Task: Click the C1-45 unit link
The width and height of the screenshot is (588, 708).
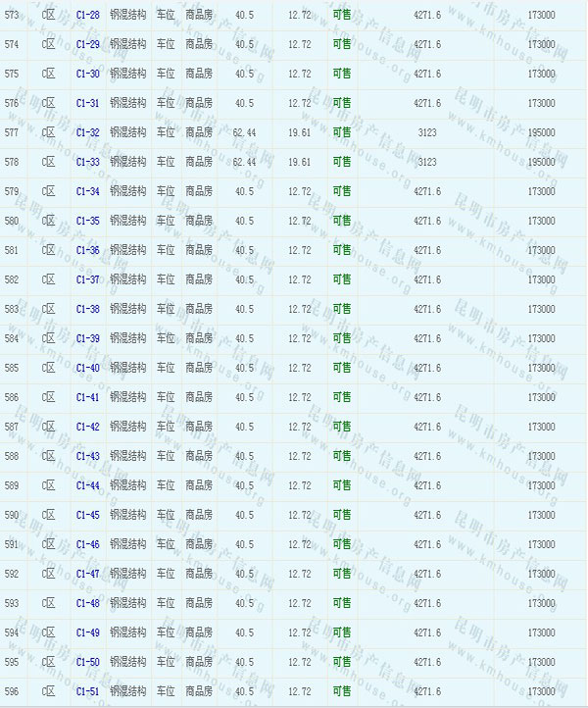Action: (87, 515)
